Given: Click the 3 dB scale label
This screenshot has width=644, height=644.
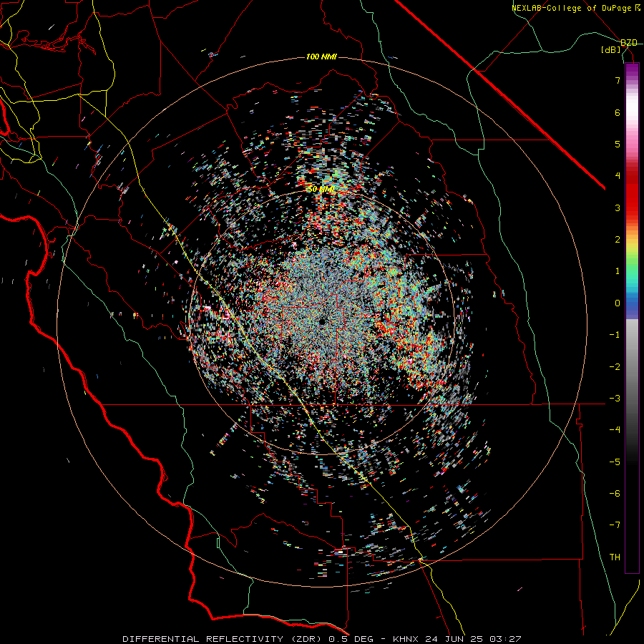Looking at the screenshot, I should (x=618, y=208).
